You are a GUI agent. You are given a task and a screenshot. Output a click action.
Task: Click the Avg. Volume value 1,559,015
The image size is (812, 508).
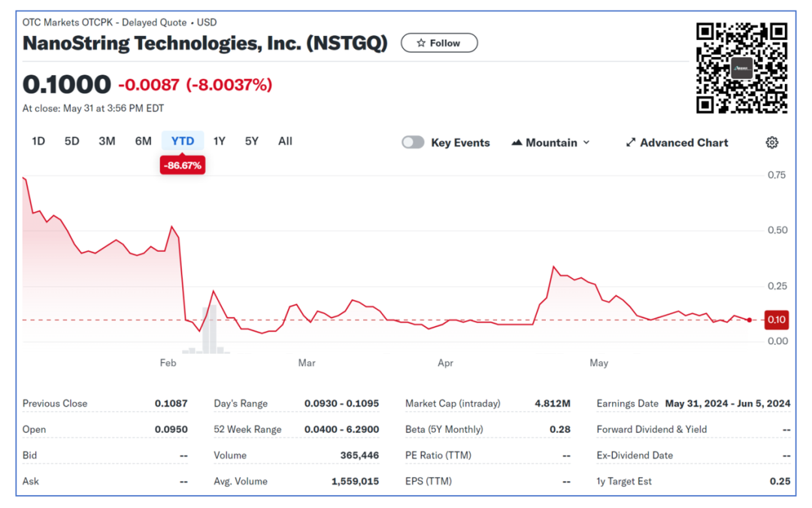point(355,481)
